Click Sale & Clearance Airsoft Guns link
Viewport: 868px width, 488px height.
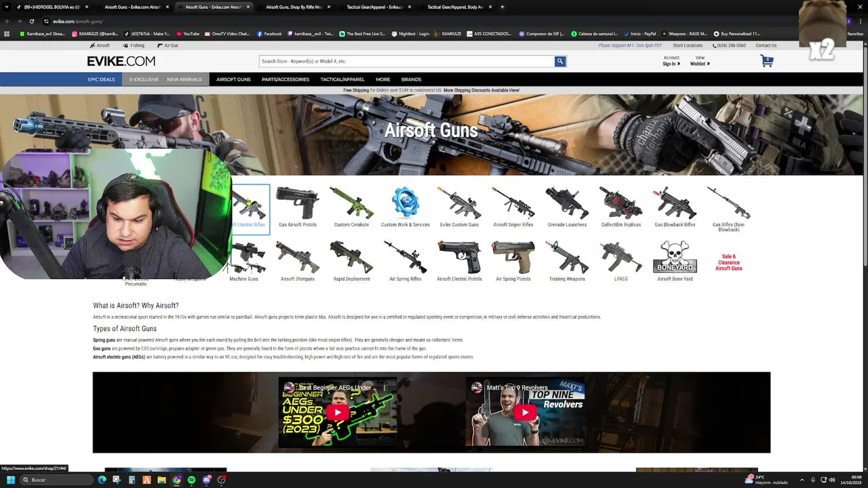pos(729,262)
